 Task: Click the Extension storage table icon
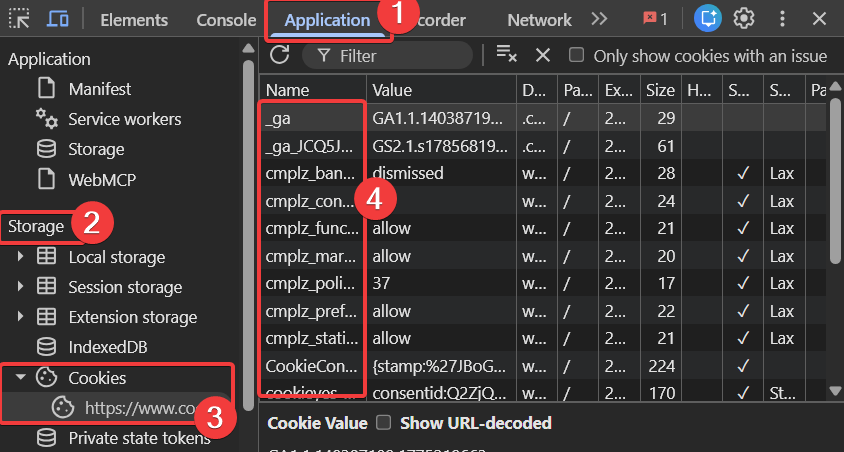pos(46,317)
